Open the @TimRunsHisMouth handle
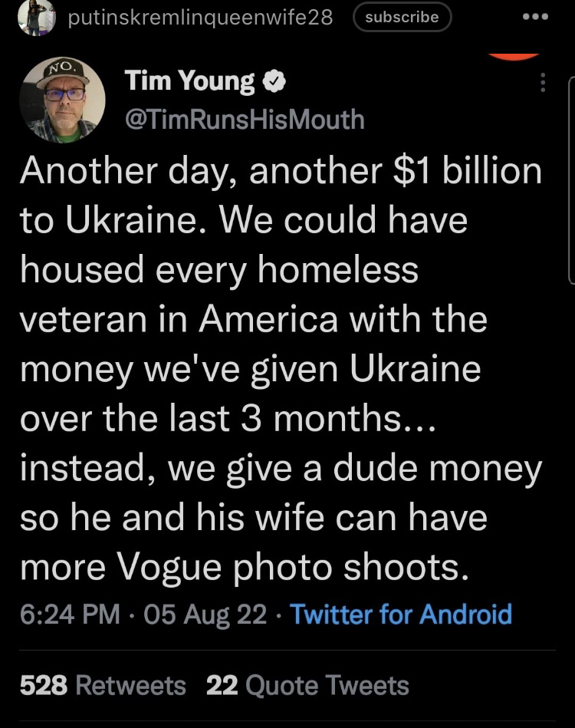575x728 pixels. tap(244, 119)
